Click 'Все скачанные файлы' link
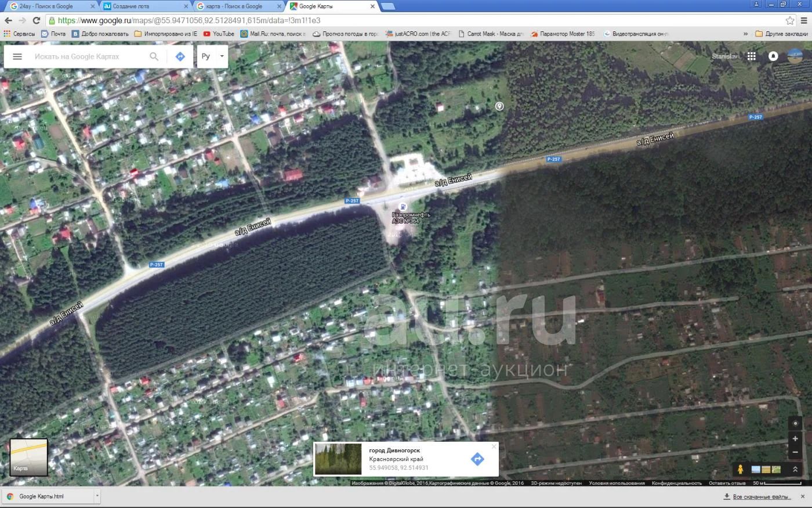This screenshot has width=812, height=508. [762, 497]
